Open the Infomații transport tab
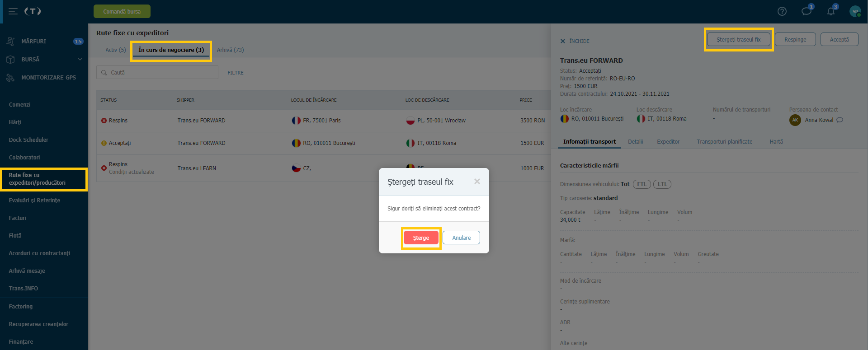Viewport: 868px width, 350px height. pyautogui.click(x=589, y=141)
